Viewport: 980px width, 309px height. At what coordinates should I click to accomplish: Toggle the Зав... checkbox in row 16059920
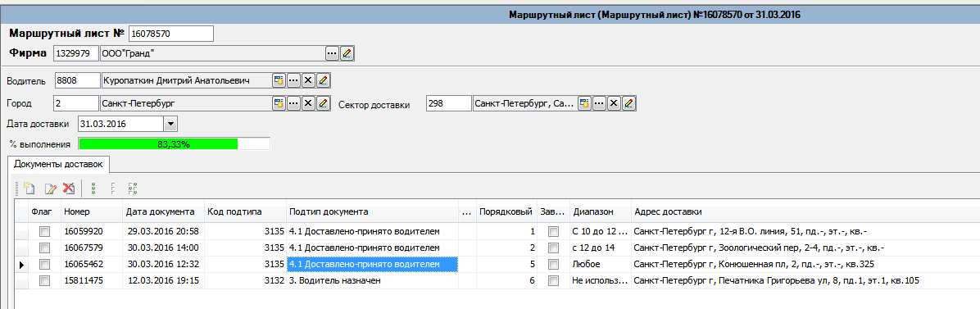[553, 231]
